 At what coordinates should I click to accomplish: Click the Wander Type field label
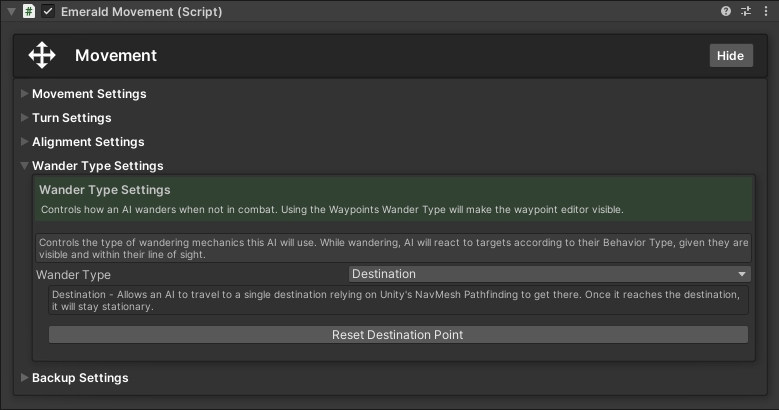point(74,274)
